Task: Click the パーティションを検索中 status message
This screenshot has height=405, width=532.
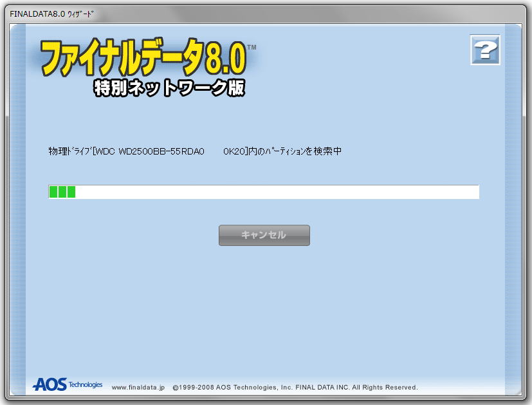Action: [302, 152]
